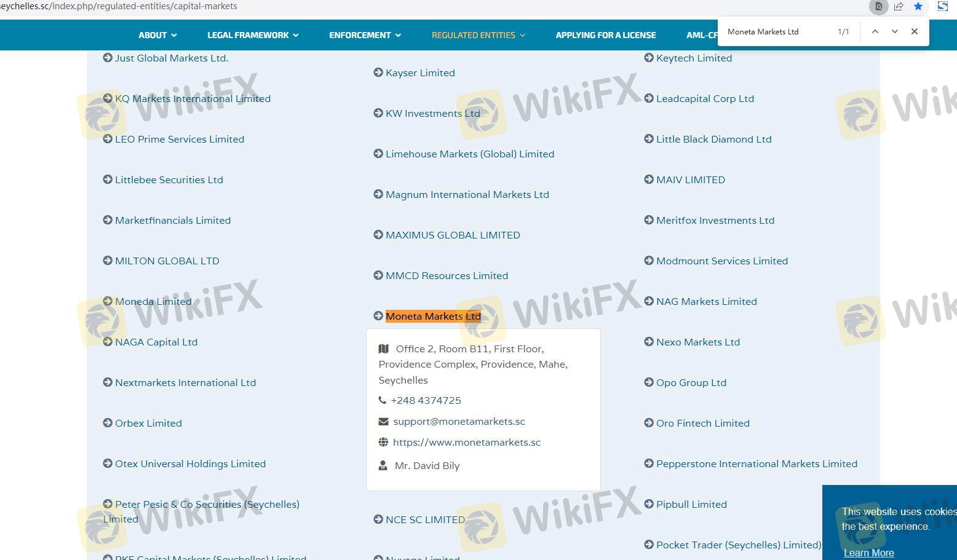Viewport: 957px width, 560px height.
Task: Close the find-in-page bar
Action: (x=915, y=31)
